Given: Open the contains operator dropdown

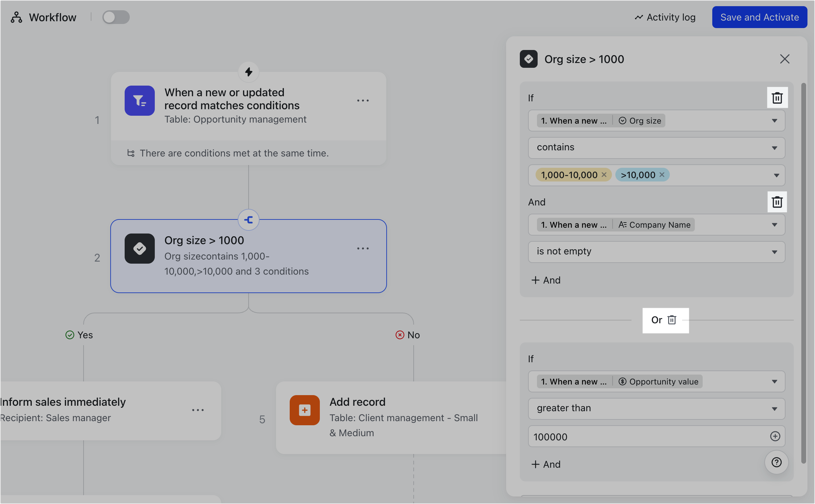Looking at the screenshot, I should click(775, 148).
